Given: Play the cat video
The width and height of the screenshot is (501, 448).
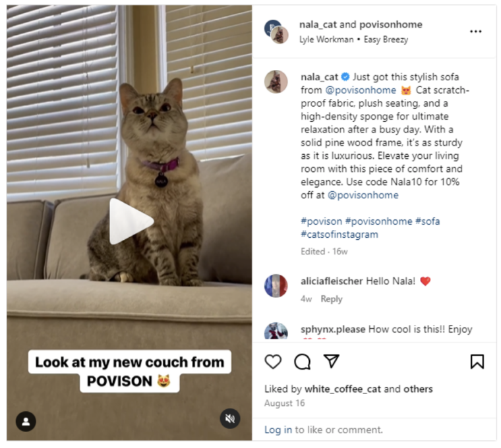Looking at the screenshot, I should point(131,221).
